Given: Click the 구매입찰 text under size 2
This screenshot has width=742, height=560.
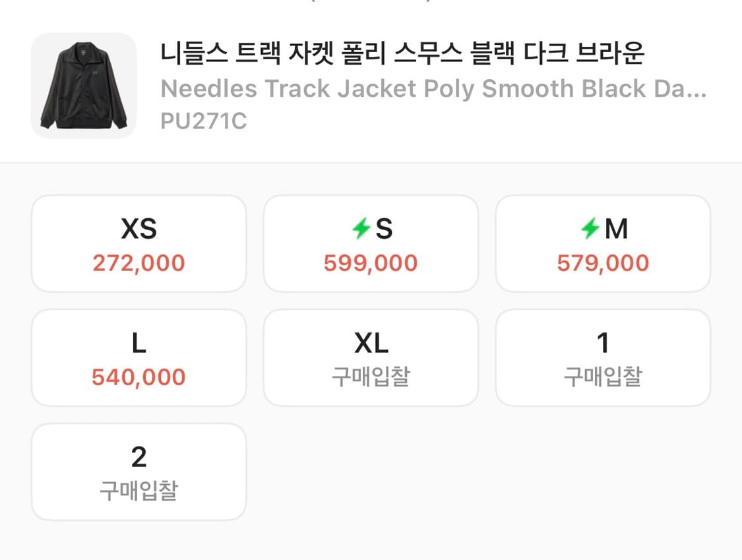Looking at the screenshot, I should (138, 491).
